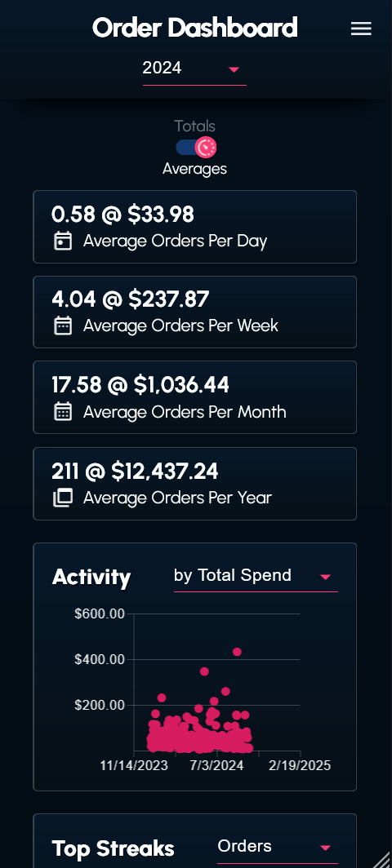Click the week calendar icon beside Average Orders Per Week
This screenshot has height=868, width=392.
coord(63,325)
